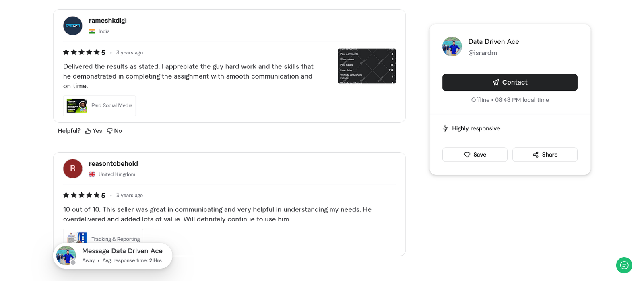Click No under the Helpful prompt
Image resolution: width=644 pixels, height=281 pixels.
click(x=117, y=130)
